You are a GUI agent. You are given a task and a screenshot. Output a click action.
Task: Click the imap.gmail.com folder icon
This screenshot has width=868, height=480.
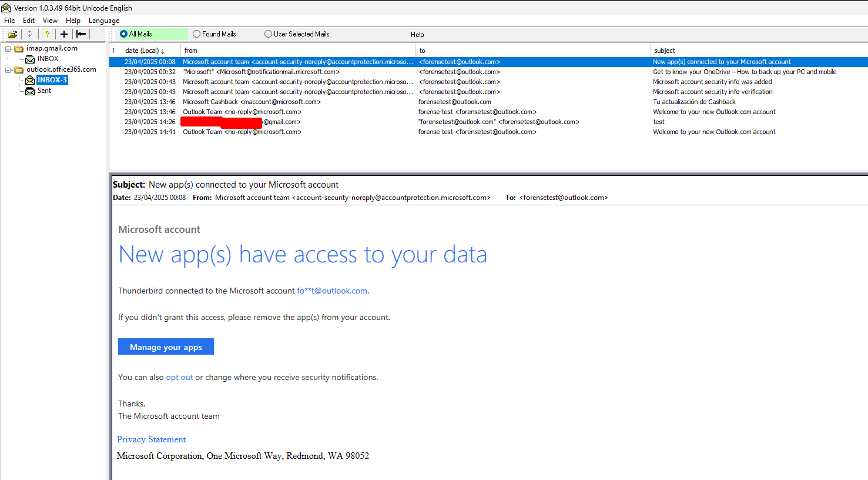point(19,48)
